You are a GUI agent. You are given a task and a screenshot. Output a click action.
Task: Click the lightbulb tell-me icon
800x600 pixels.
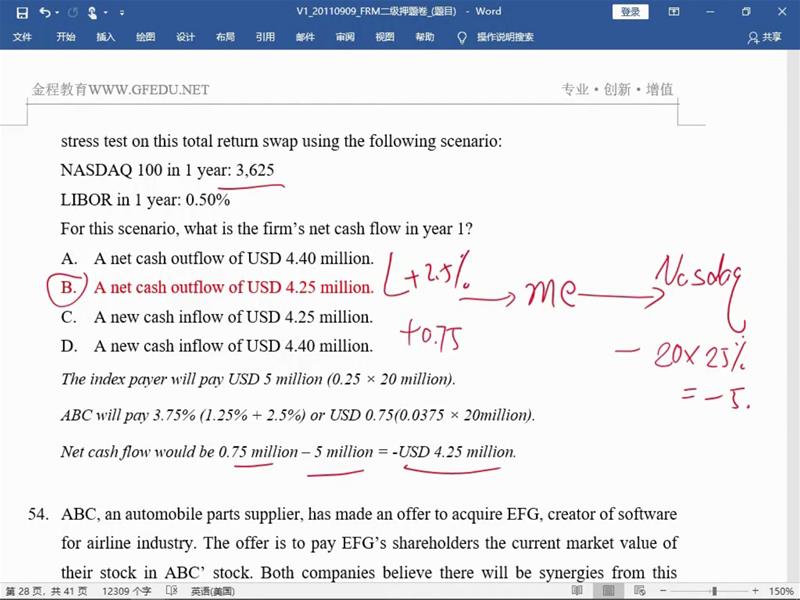(462, 37)
